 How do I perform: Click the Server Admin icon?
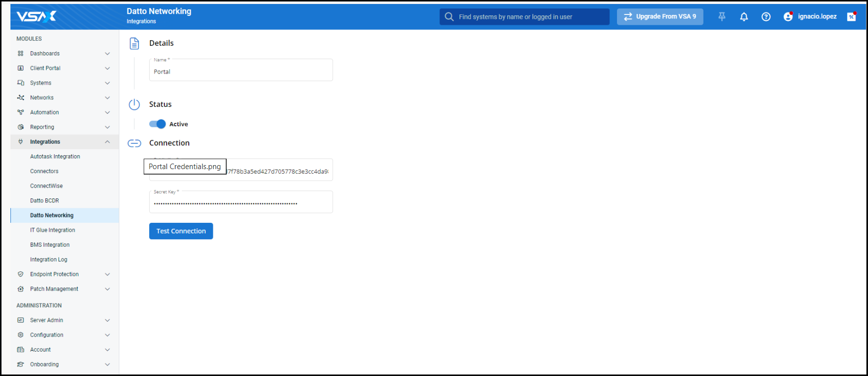click(20, 320)
